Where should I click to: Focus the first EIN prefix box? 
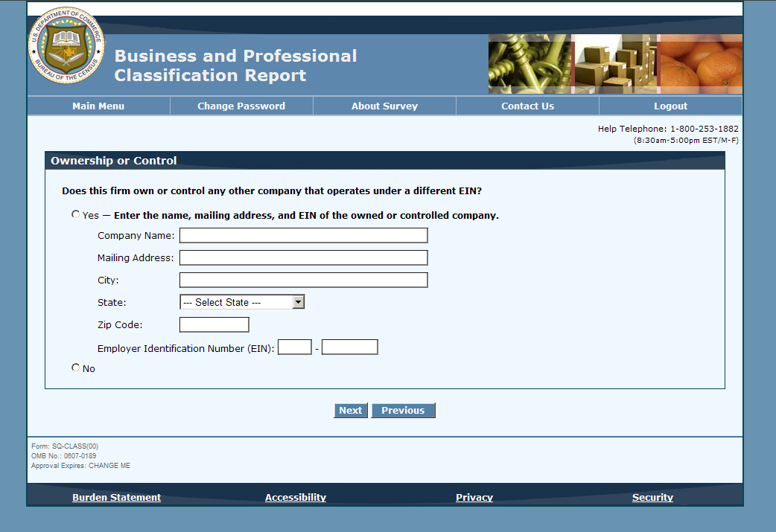click(295, 347)
